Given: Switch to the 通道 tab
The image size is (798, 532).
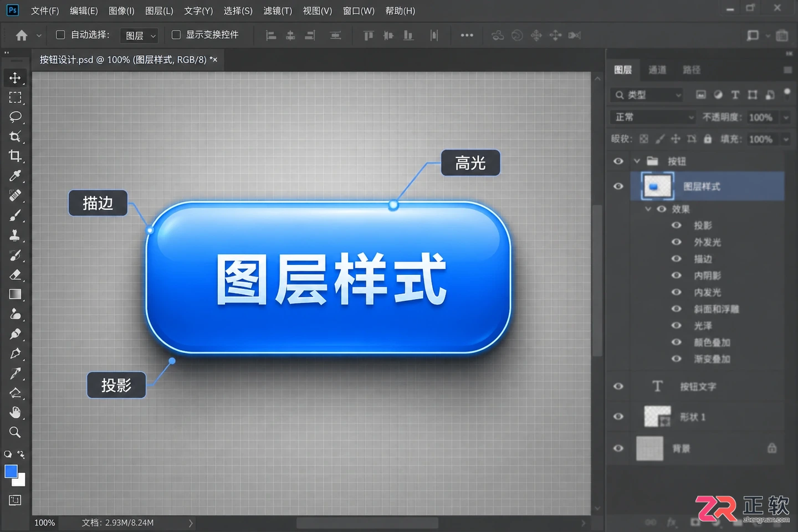Looking at the screenshot, I should tap(657, 70).
